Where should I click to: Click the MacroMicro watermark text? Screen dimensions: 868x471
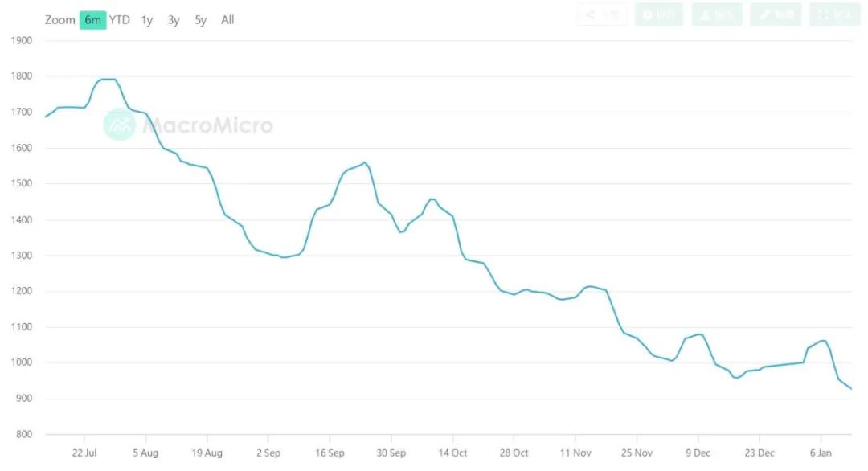click(x=207, y=125)
